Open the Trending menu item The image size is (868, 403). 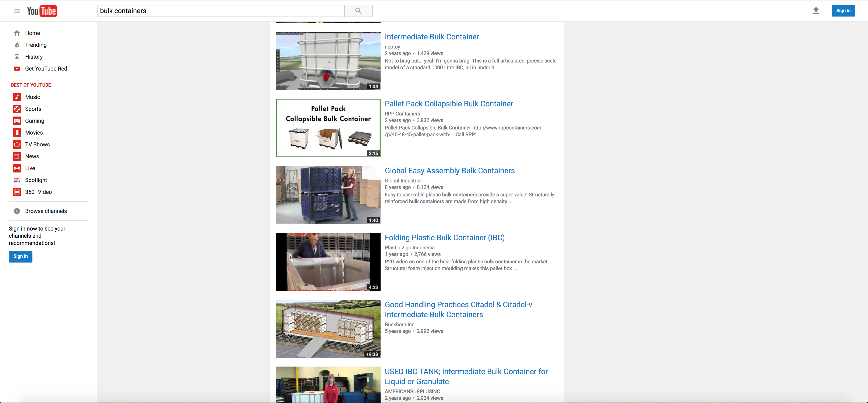(x=36, y=45)
